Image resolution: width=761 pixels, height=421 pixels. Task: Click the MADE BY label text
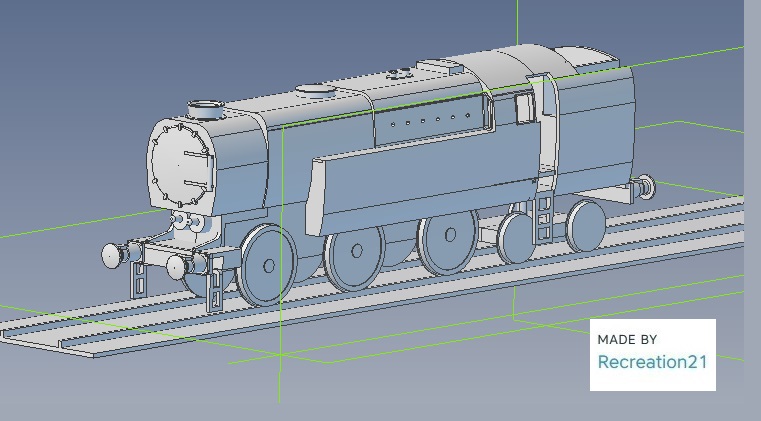click(x=627, y=340)
